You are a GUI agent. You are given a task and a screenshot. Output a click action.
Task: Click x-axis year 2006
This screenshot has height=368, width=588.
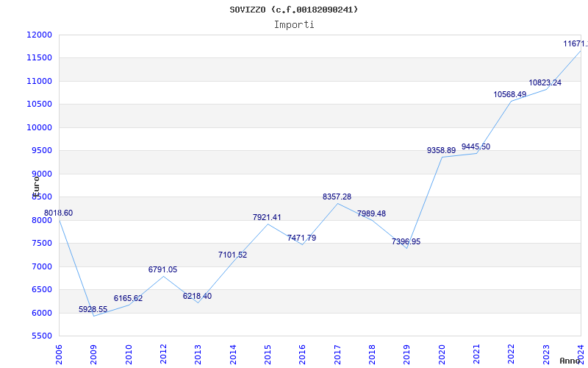(x=59, y=355)
